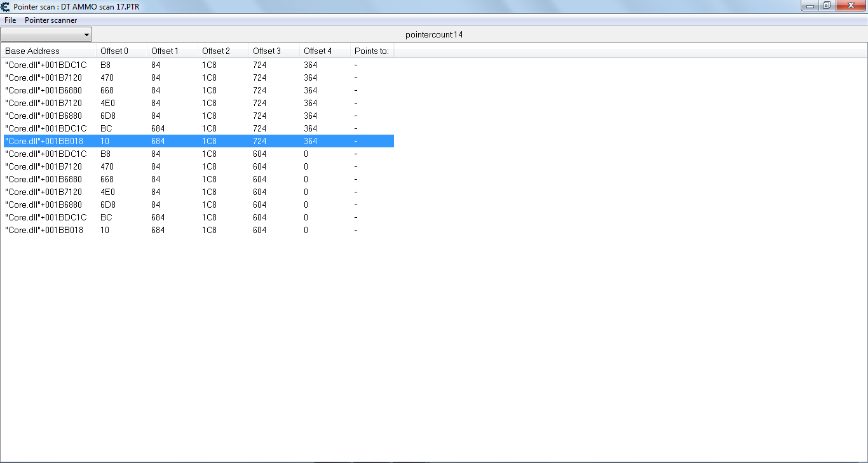Screen dimensions: 868x463
Task: Open the Pointer scanner menu
Action: point(51,20)
